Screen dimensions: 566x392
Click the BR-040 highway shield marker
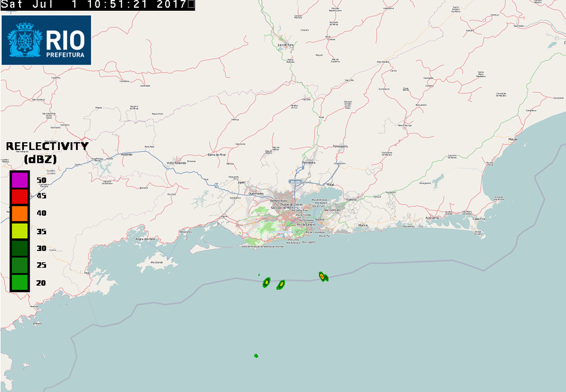click(x=294, y=181)
